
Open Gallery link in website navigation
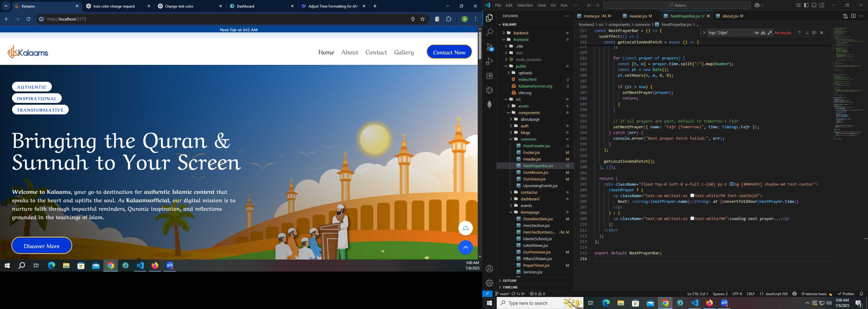[404, 52]
